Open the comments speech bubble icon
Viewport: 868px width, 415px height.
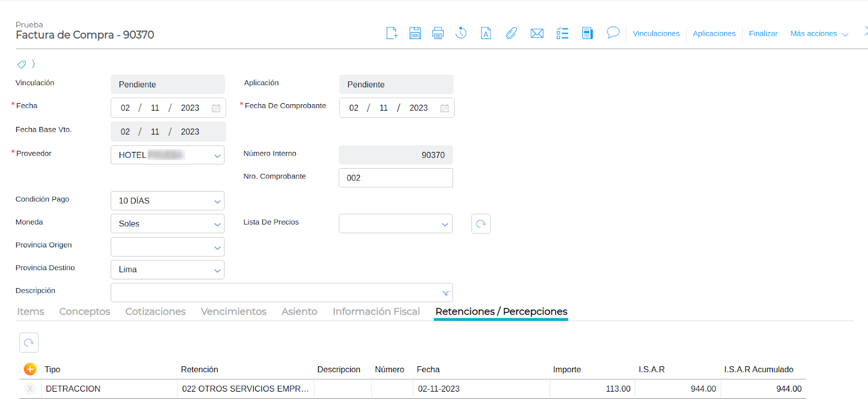613,33
